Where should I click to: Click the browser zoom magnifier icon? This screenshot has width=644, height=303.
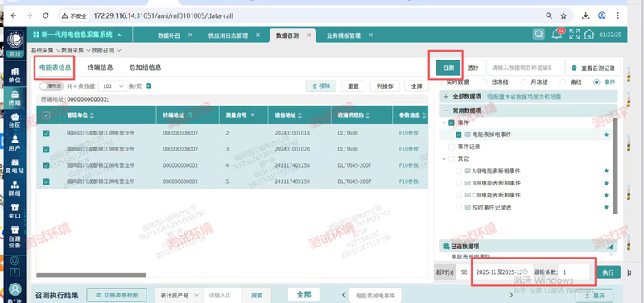click(x=549, y=15)
